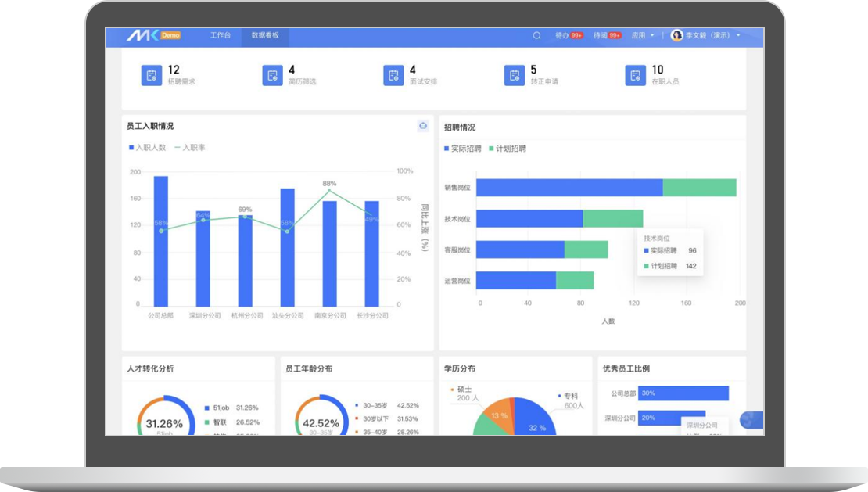This screenshot has height=492, width=868.
Task: Open the 待办 pending tasks link
Action: pyautogui.click(x=569, y=35)
